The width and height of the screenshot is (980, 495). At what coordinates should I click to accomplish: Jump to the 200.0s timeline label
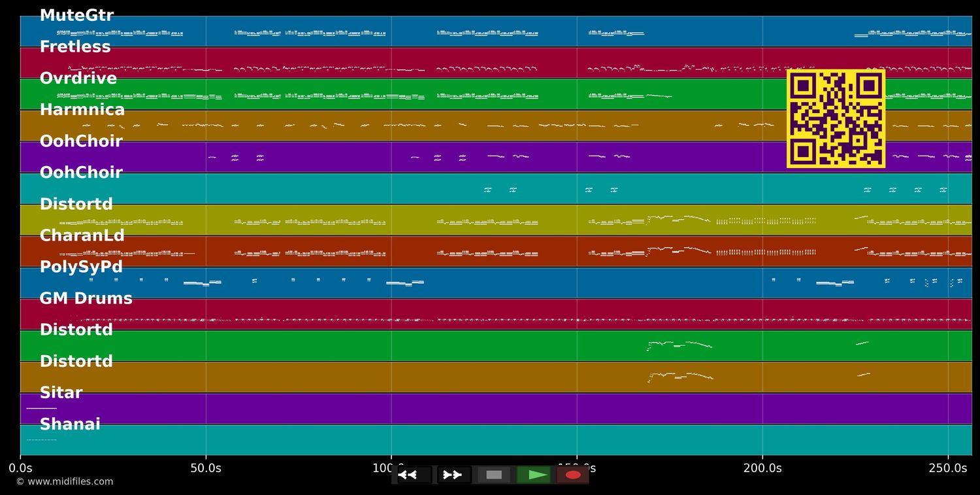click(762, 468)
